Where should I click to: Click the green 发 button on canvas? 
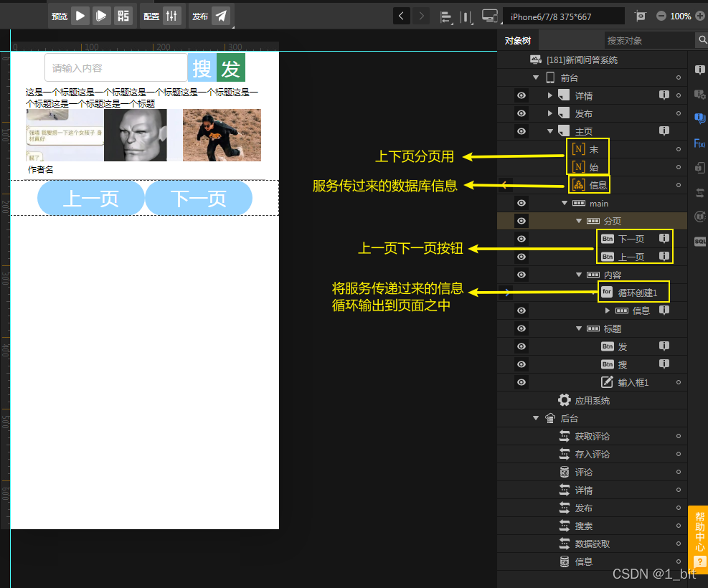point(231,67)
